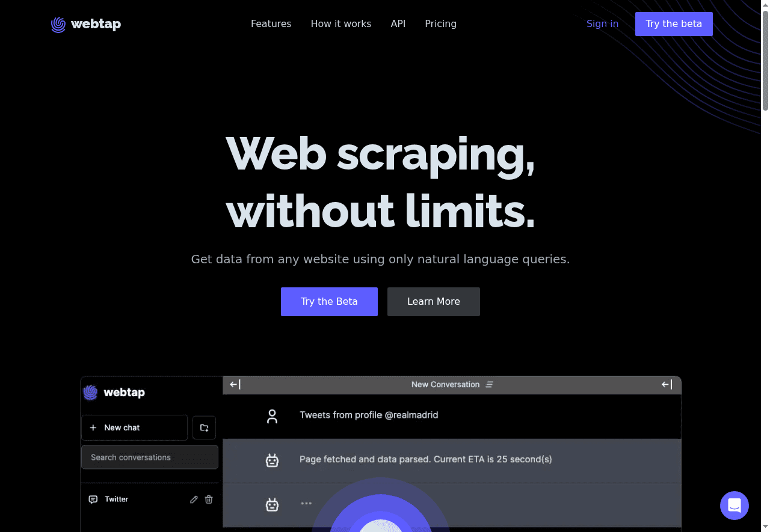This screenshot has width=770, height=532.
Task: Open a new folder beside New chat
Action: coord(204,427)
